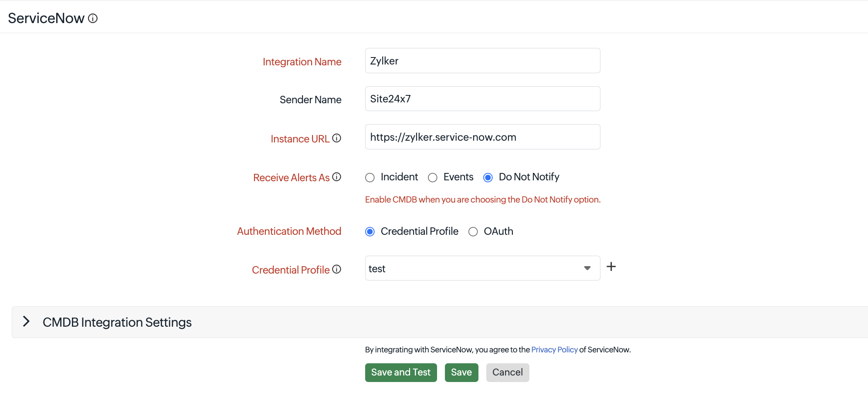The height and width of the screenshot is (399, 868).
Task: Open the Credential Profile dropdown showing test
Action: 482,268
